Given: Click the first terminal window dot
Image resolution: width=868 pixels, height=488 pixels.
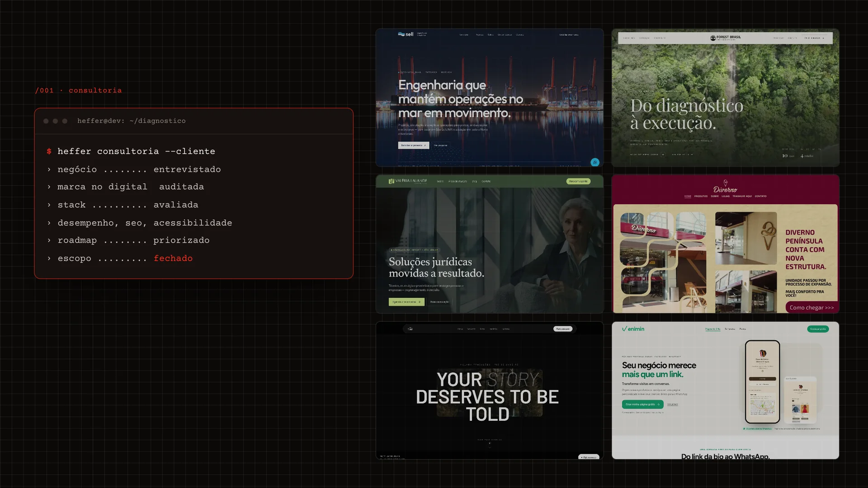Looking at the screenshot, I should coord(46,121).
